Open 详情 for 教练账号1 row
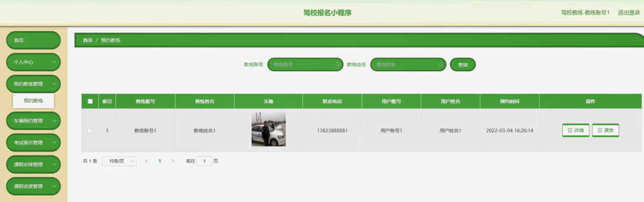Viewport: 644px width, 202px height. click(575, 131)
